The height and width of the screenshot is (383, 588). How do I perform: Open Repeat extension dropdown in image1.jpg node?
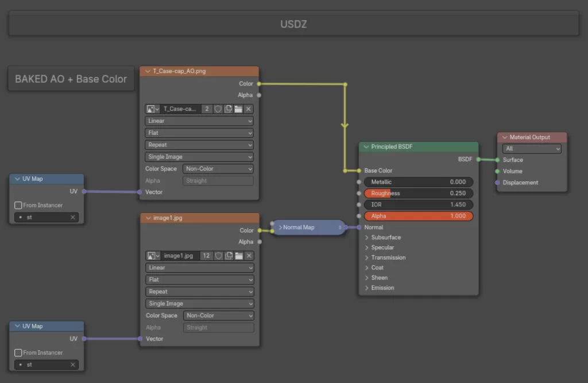click(200, 292)
